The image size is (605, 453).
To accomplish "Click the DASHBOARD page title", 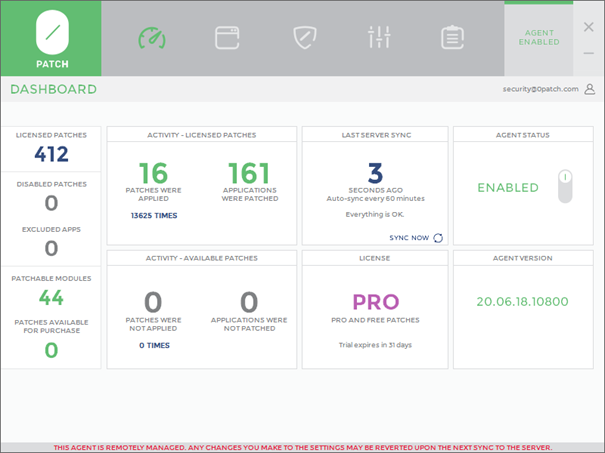I will click(53, 89).
